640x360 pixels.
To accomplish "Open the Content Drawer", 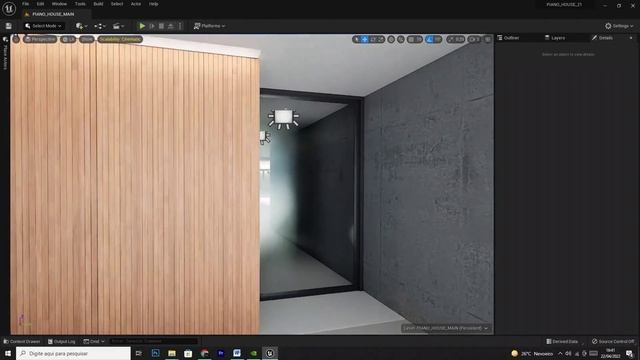I will click(22, 341).
